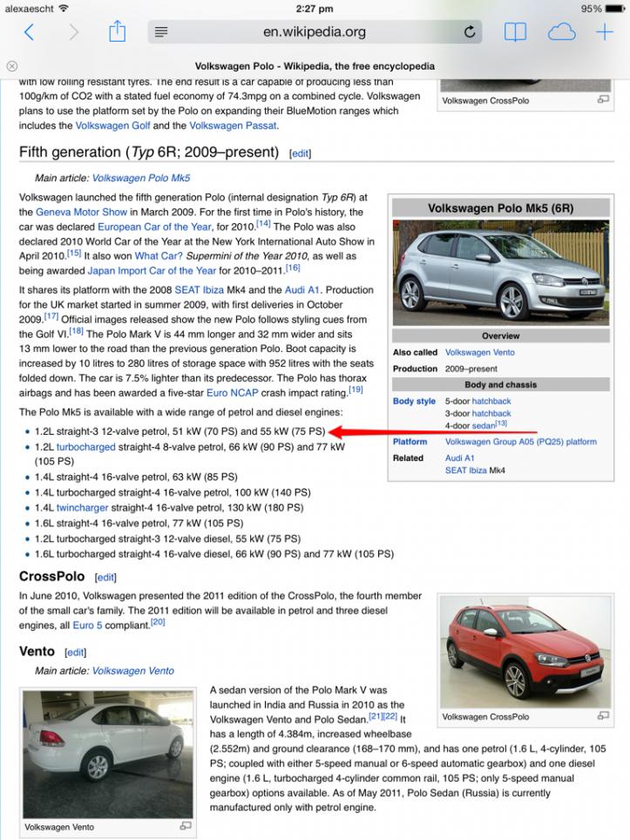630x840 pixels.
Task: Reload the page with refresh icon
Action: point(470,32)
